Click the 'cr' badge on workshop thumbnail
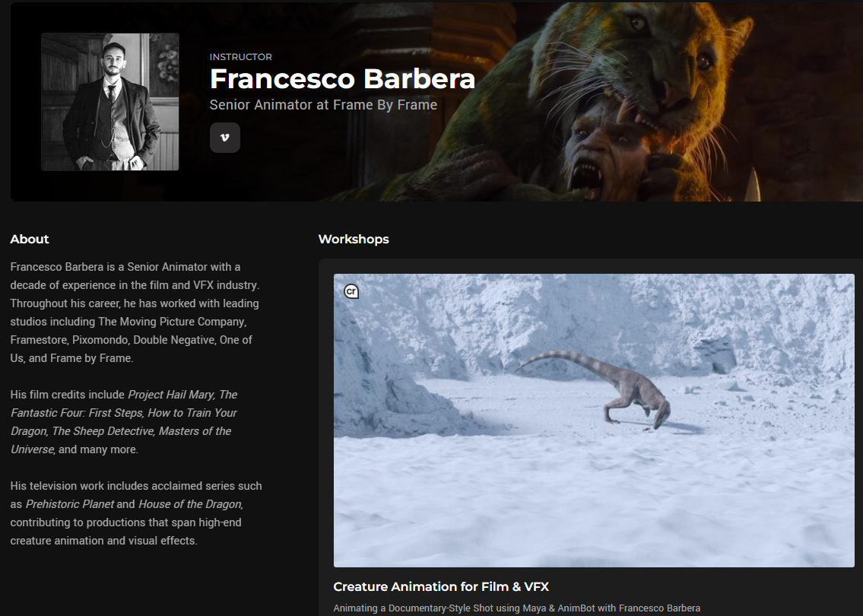 [x=351, y=291]
